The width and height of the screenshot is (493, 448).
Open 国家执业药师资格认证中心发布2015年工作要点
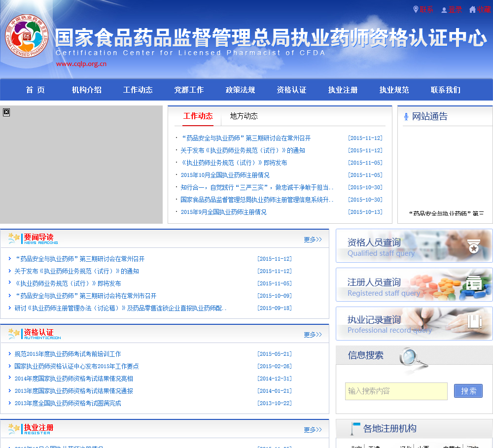76,366
